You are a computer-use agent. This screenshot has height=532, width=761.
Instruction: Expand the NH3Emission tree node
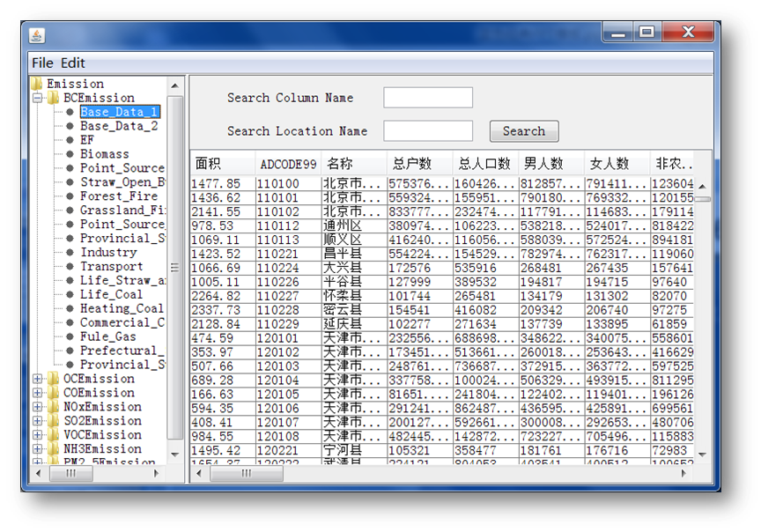[x=37, y=449]
